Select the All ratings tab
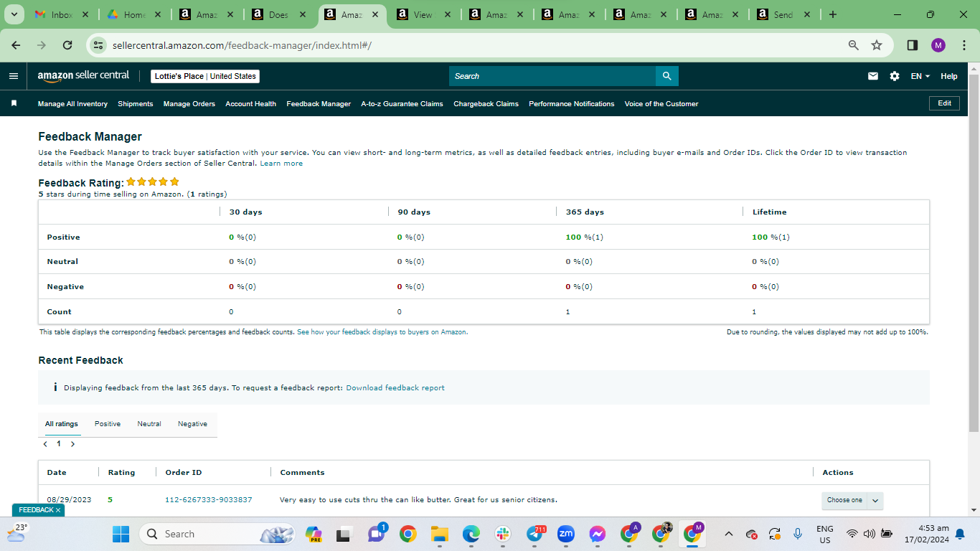980x551 pixels. (62, 424)
